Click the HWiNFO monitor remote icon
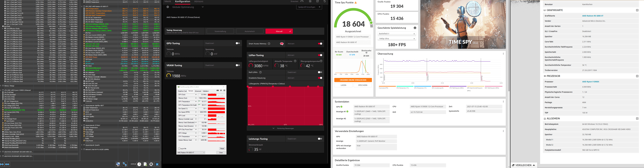 pyautogui.click(x=118, y=164)
